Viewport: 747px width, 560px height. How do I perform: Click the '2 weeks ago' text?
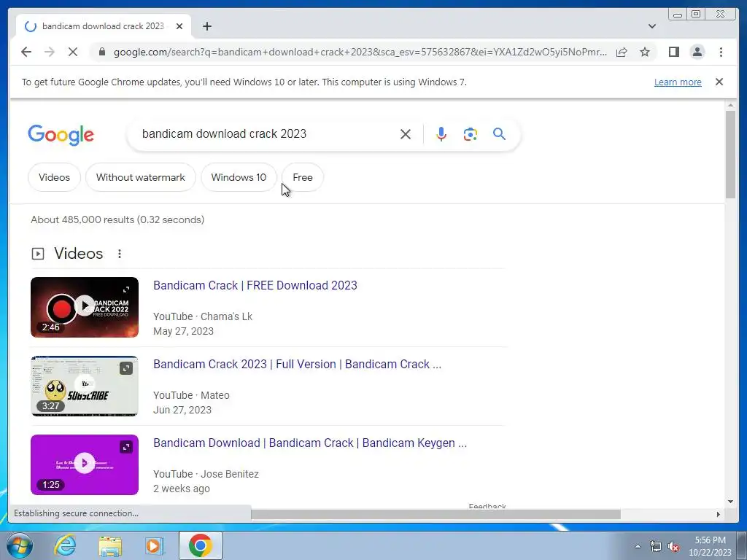pos(182,489)
